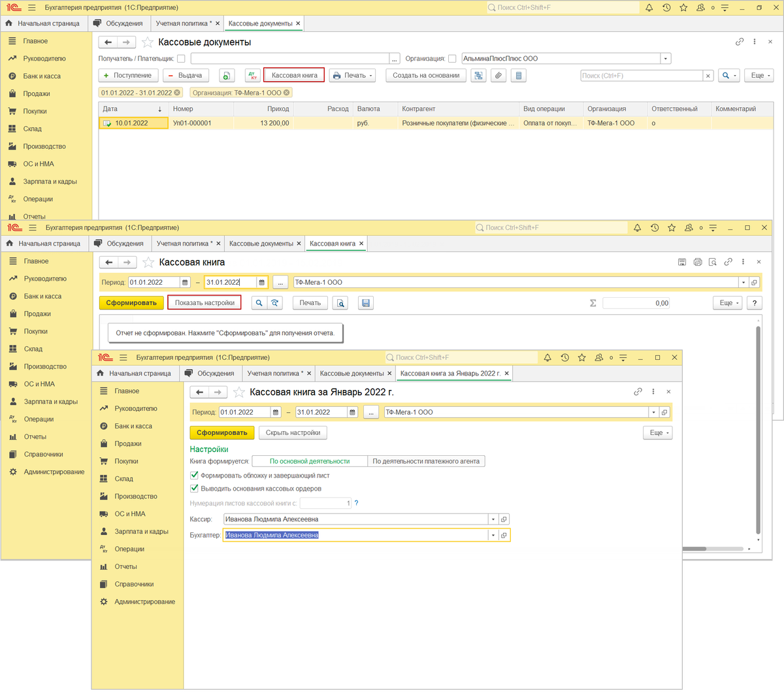Click the print preview icon right of the Печать button in the middle window
784x693 pixels.
(x=340, y=303)
